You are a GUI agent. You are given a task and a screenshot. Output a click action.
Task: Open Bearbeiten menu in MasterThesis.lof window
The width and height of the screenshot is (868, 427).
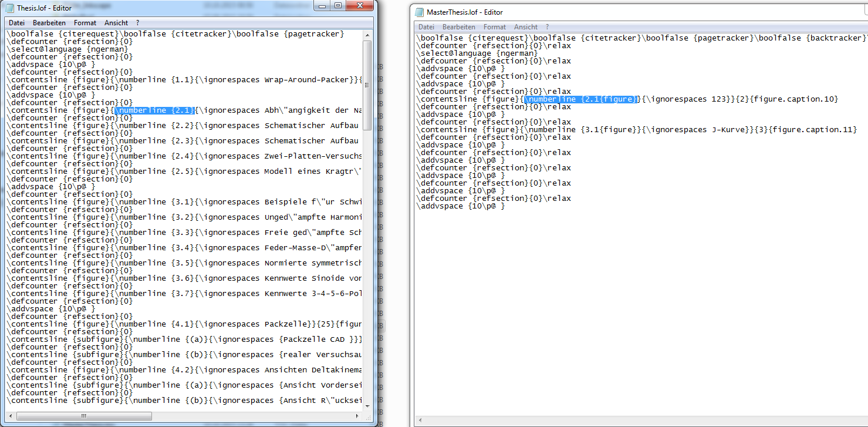459,27
